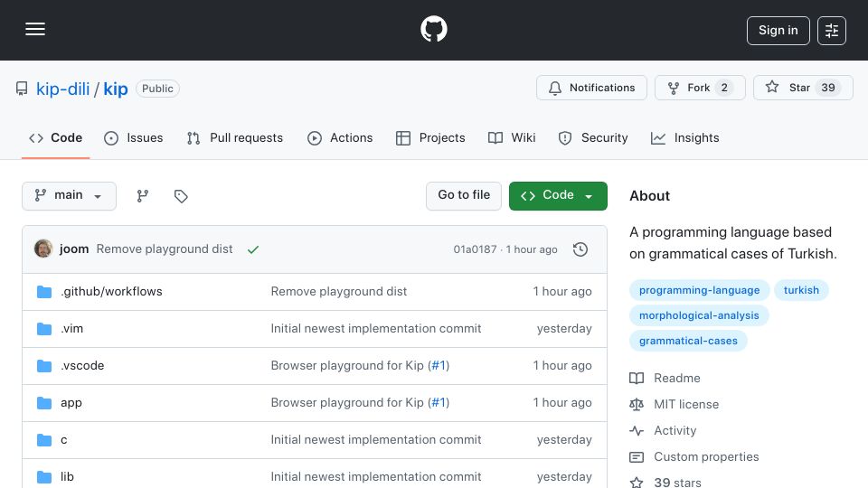Image resolution: width=868 pixels, height=488 pixels.
Task: Open appearance settings sliders icon button
Action: click(832, 31)
